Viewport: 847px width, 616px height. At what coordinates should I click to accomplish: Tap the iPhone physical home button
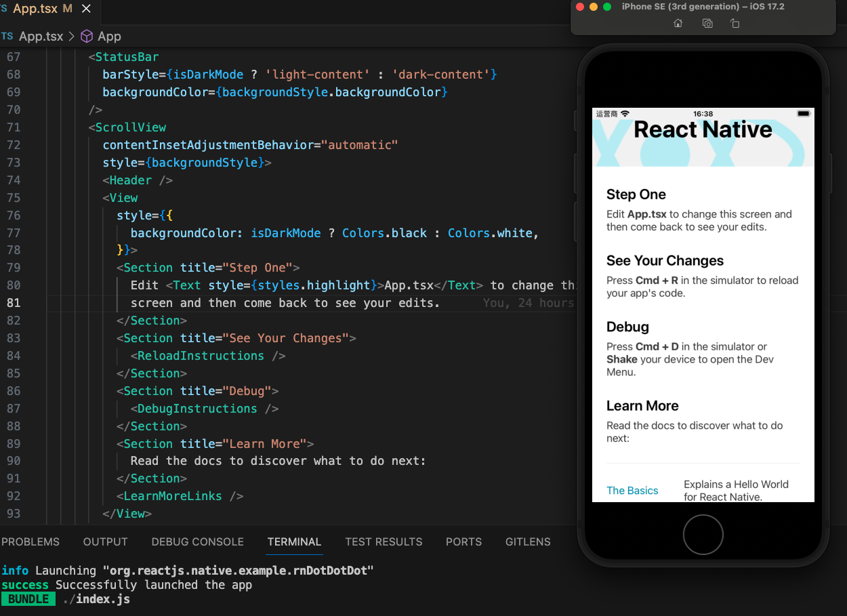pyautogui.click(x=703, y=534)
